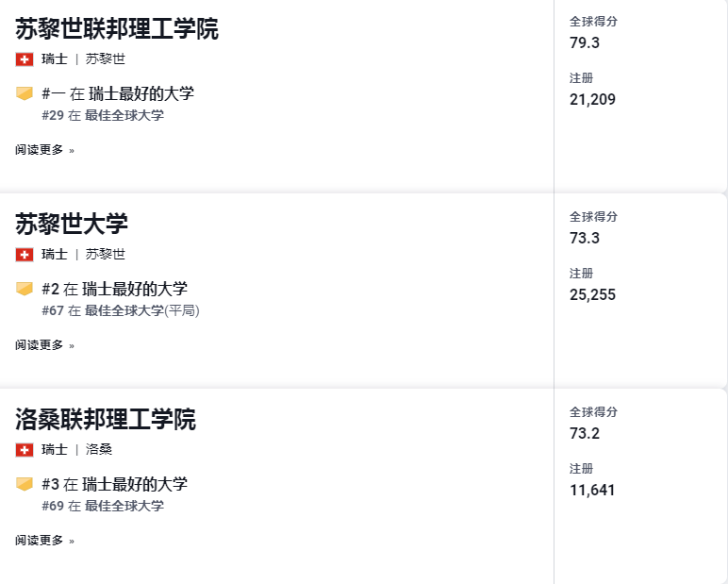Click the 25,255 enrollment number
Viewport: 728px width, 584px height.
coord(592,294)
